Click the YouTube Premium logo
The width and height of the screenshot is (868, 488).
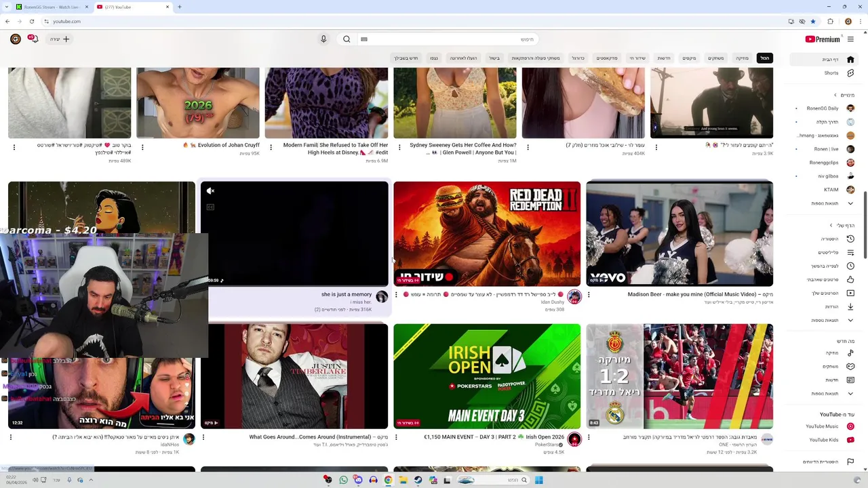(x=822, y=39)
